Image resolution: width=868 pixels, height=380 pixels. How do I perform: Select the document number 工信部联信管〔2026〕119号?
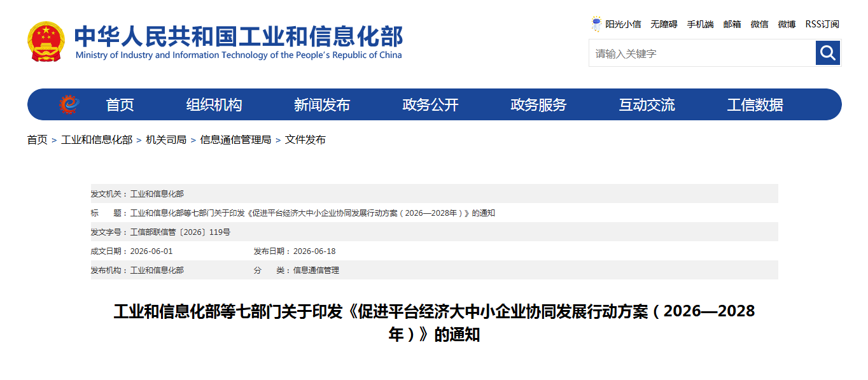(x=180, y=232)
